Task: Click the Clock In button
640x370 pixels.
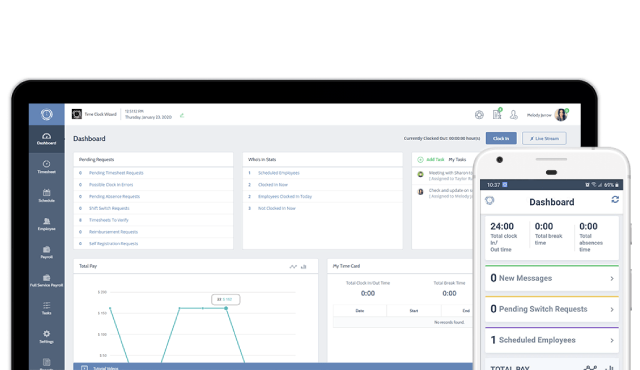Action: click(x=501, y=138)
